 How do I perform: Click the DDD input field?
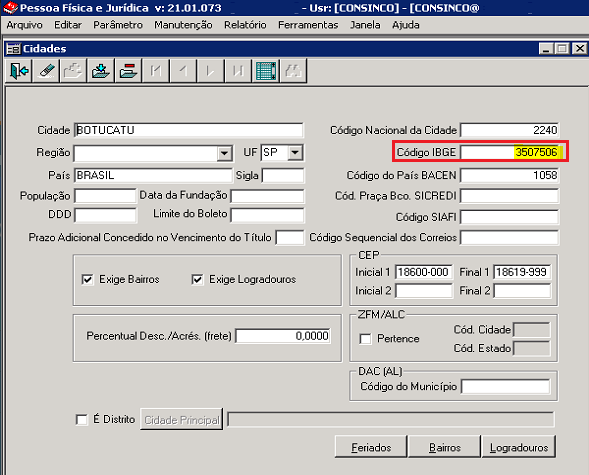coord(106,215)
